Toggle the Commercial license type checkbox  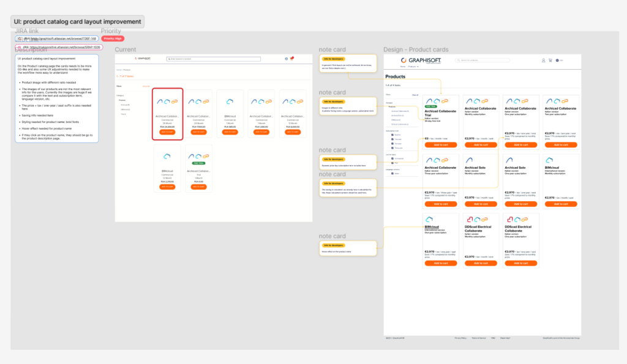point(392,158)
